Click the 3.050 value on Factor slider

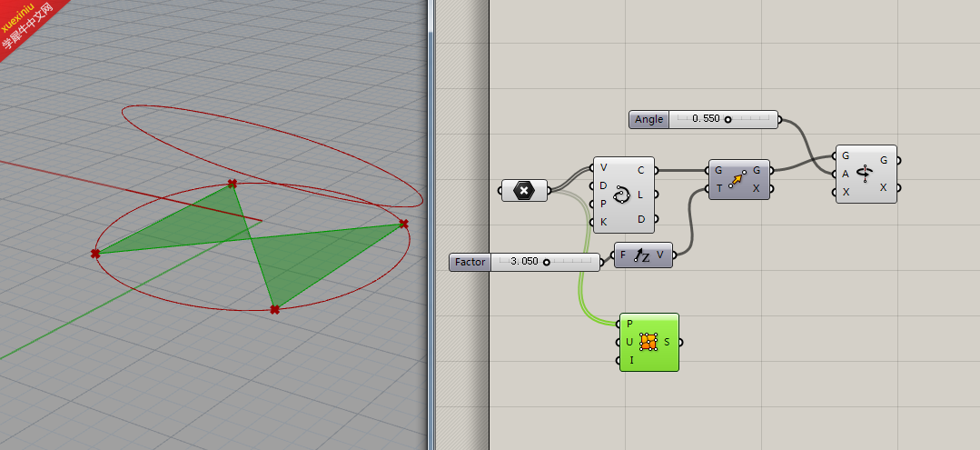[524, 262]
